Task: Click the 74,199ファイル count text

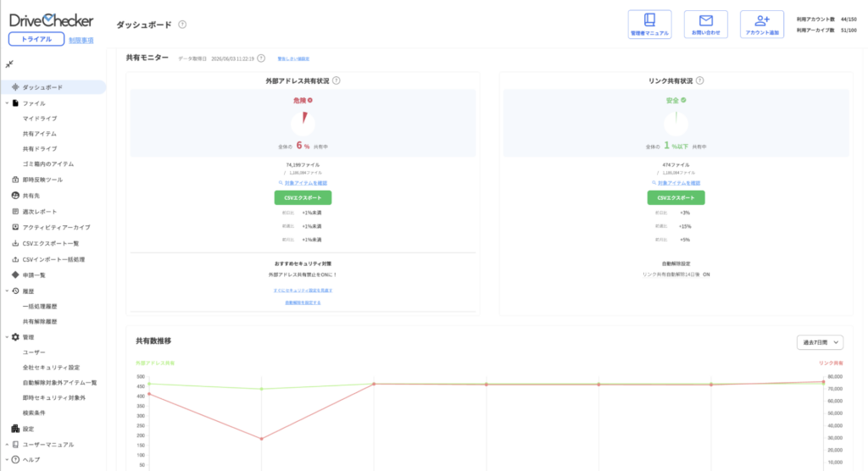Action: click(x=303, y=165)
